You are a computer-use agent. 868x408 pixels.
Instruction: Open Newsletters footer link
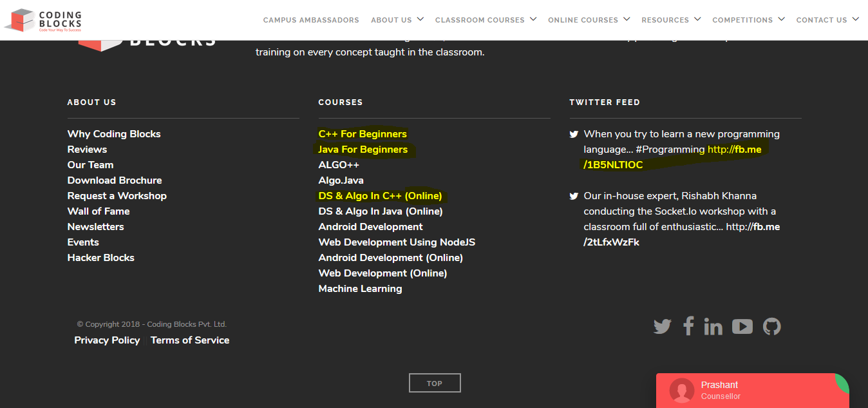point(95,227)
